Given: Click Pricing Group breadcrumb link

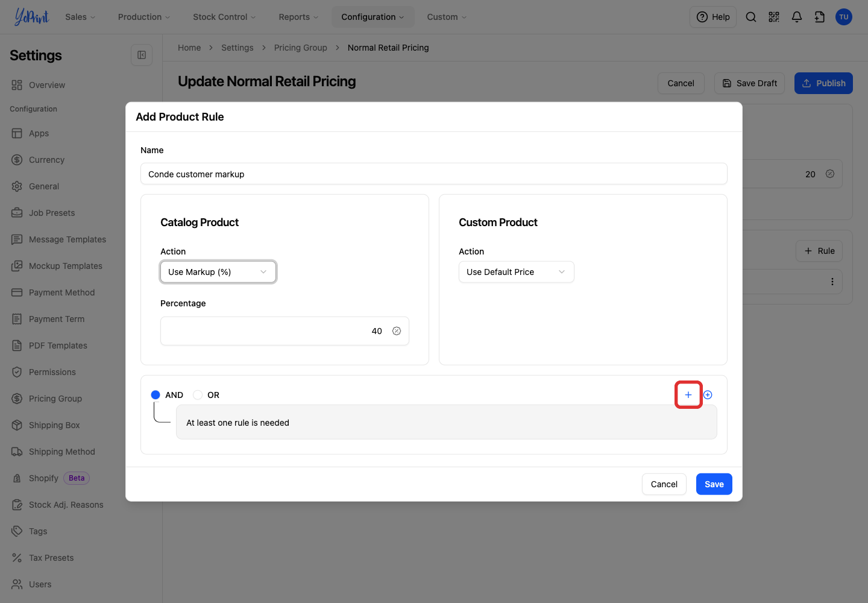Looking at the screenshot, I should coord(300,48).
